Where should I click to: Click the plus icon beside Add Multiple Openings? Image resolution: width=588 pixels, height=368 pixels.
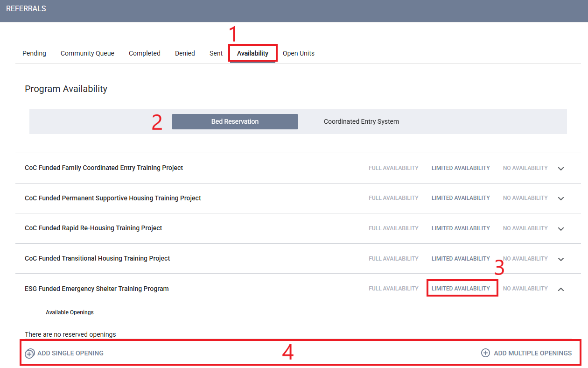click(x=485, y=353)
